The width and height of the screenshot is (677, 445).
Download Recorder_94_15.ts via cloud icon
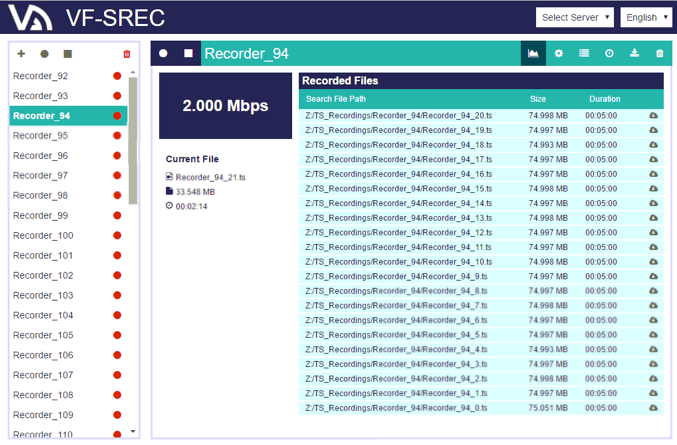point(653,189)
